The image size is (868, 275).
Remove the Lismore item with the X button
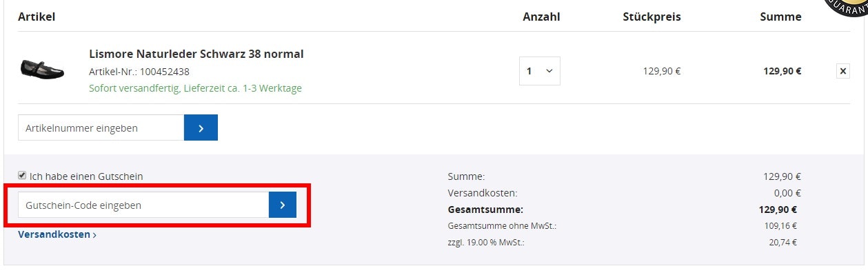click(x=842, y=71)
